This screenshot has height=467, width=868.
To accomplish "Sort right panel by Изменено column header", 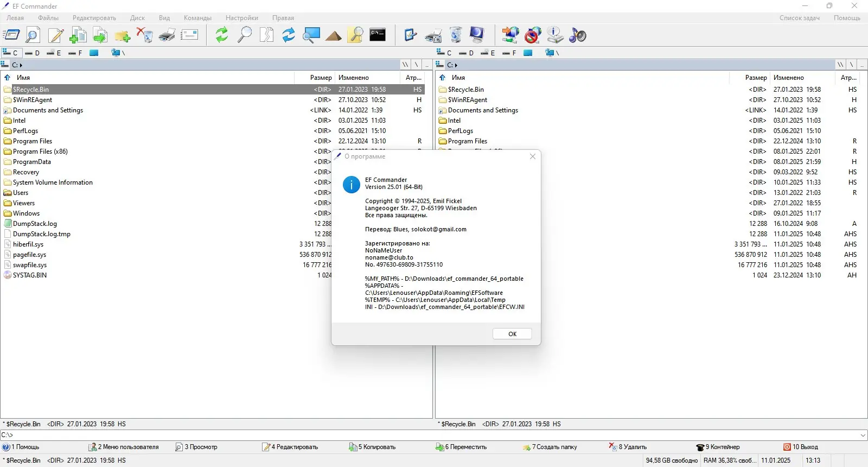I will [803, 78].
